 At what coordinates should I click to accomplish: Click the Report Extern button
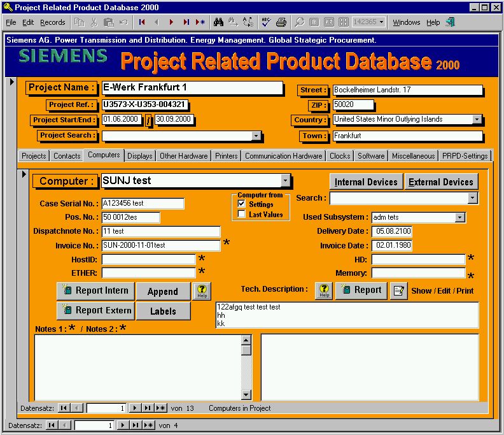(96, 310)
